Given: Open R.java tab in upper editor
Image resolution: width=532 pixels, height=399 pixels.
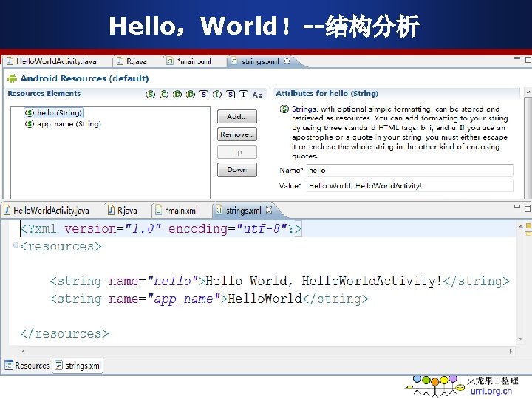Looking at the screenshot, I should click(132, 61).
